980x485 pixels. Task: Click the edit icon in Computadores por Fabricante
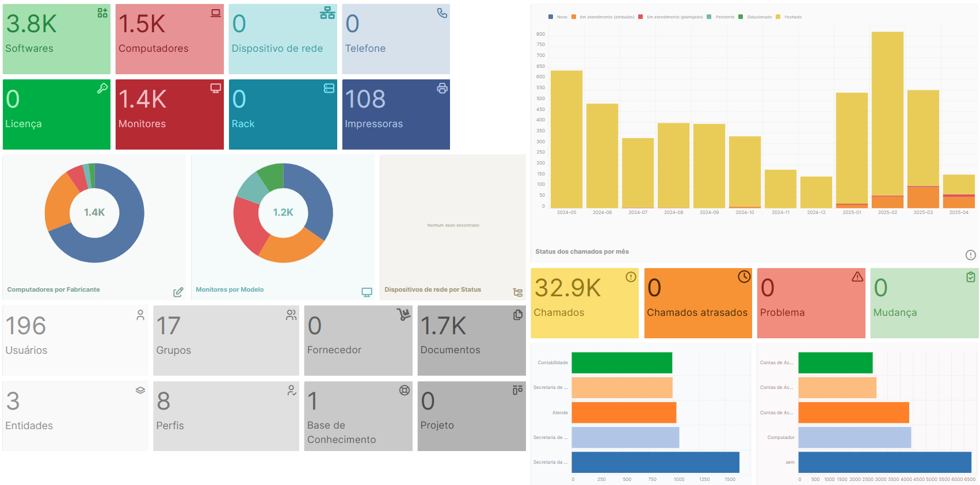(178, 292)
